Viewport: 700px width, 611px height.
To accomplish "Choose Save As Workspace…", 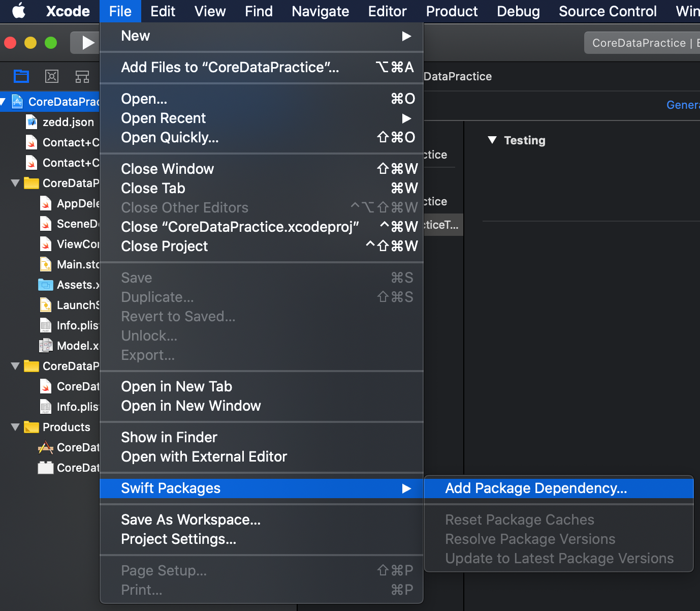I will [x=262, y=520].
